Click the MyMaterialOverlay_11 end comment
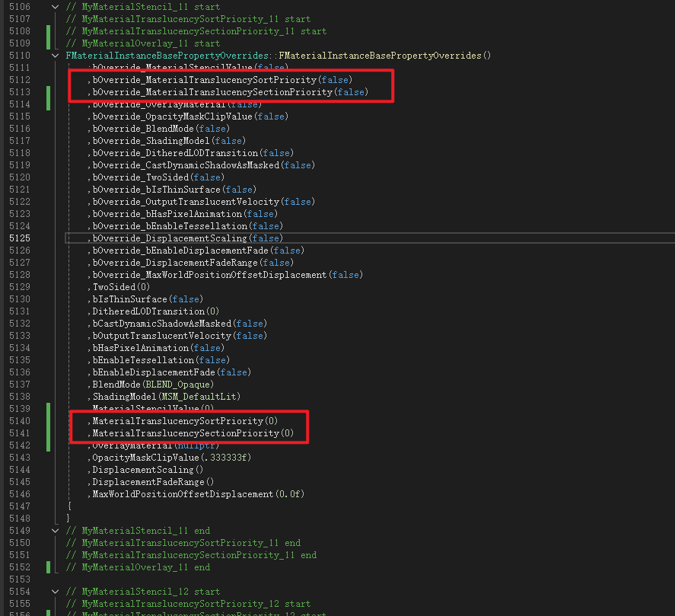 tap(138, 567)
